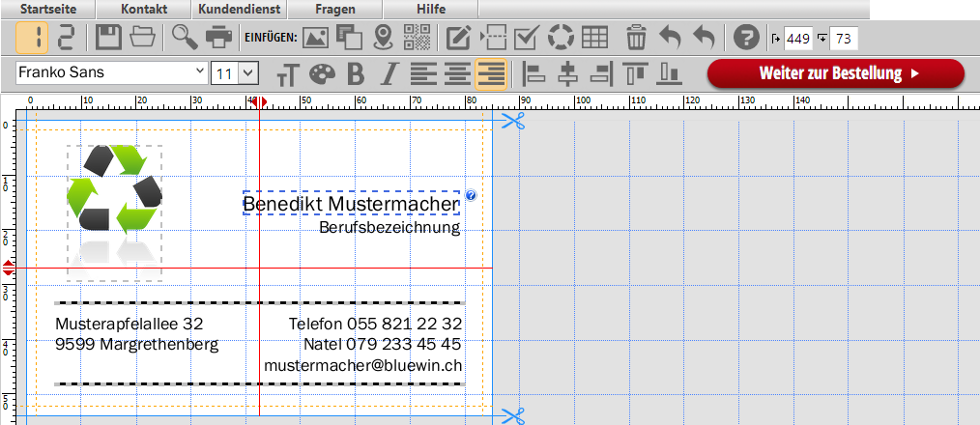This screenshot has width=980, height=425.
Task: Click the save (floppy disk) icon
Action: point(108,39)
